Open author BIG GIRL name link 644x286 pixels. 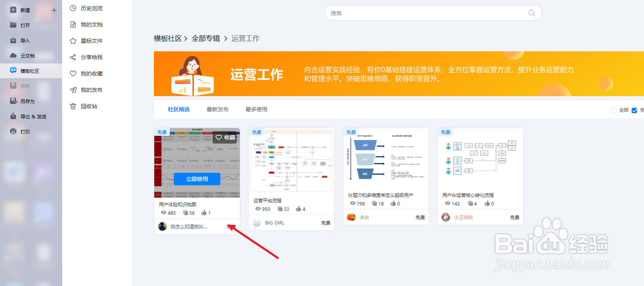[275, 223]
